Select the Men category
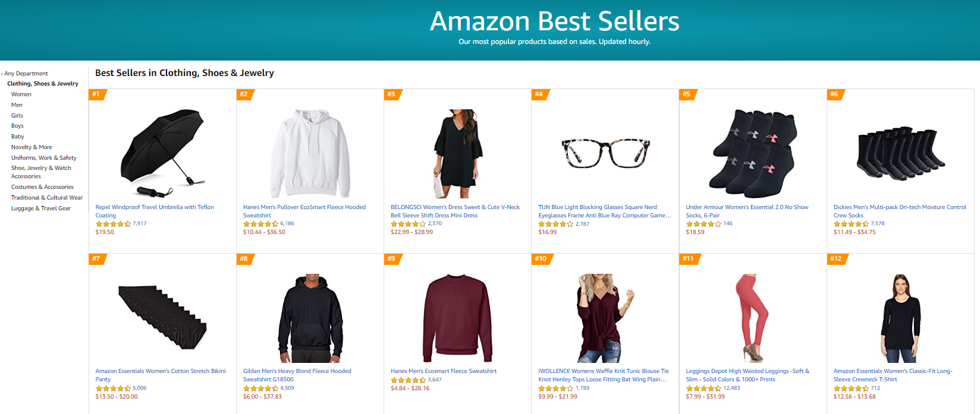Image resolution: width=980 pixels, height=414 pixels. pyautogui.click(x=17, y=105)
